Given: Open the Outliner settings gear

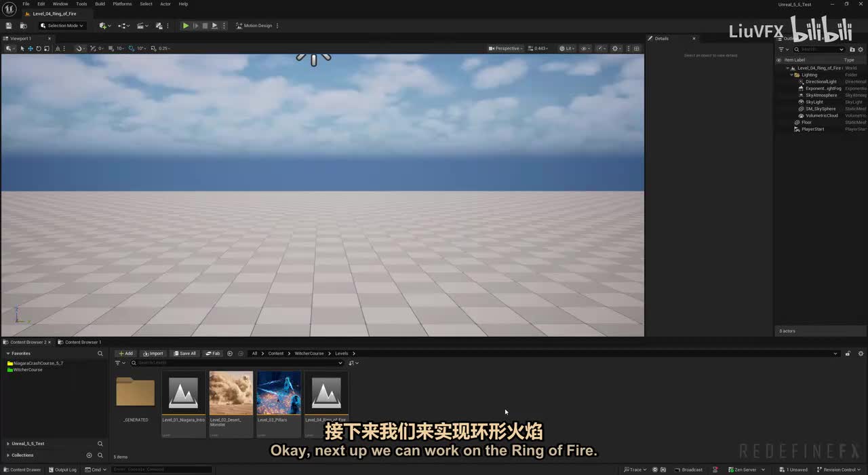Looking at the screenshot, I should pos(861,50).
